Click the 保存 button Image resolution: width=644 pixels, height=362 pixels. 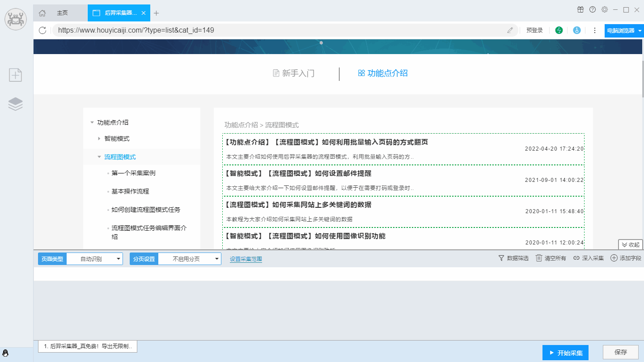[621, 352]
